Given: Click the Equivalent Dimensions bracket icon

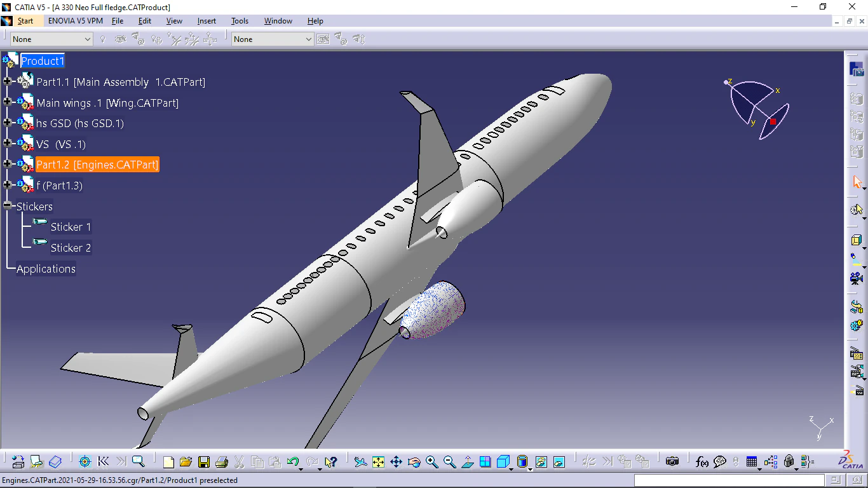Looking at the screenshot, I should point(807,462).
